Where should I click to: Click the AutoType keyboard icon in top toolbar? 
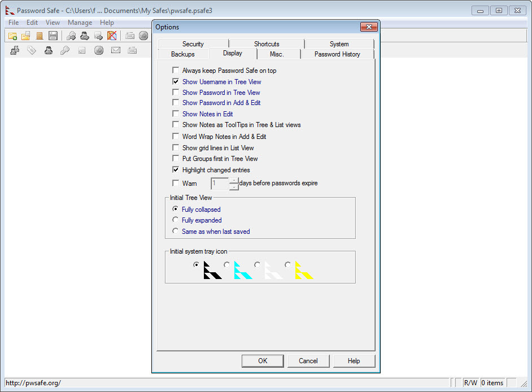(130, 36)
